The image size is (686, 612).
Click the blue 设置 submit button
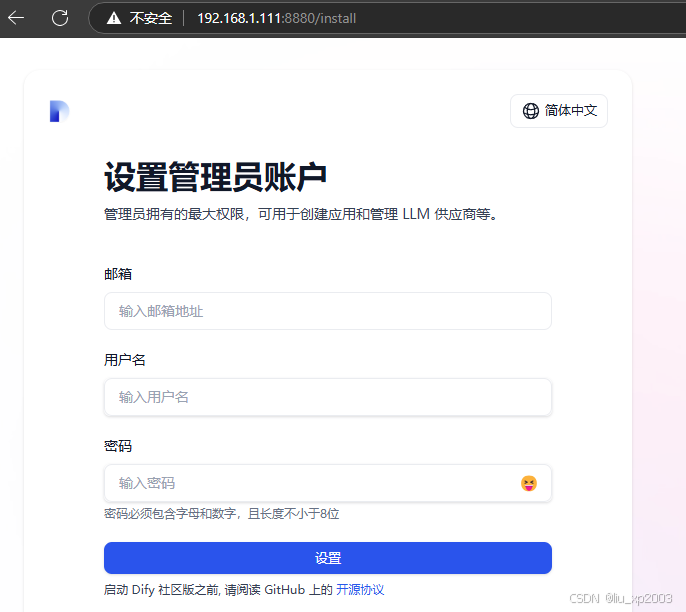[x=328, y=558]
